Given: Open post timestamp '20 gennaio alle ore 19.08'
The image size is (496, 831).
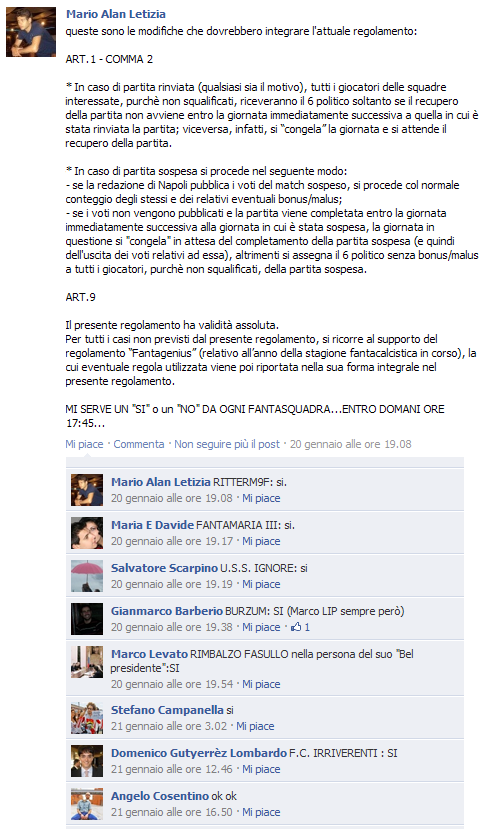Looking at the screenshot, I should (350, 444).
